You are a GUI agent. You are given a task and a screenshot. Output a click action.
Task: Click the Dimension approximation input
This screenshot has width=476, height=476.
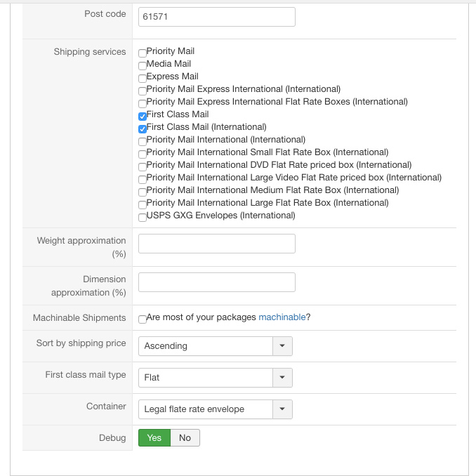pyautogui.click(x=216, y=282)
